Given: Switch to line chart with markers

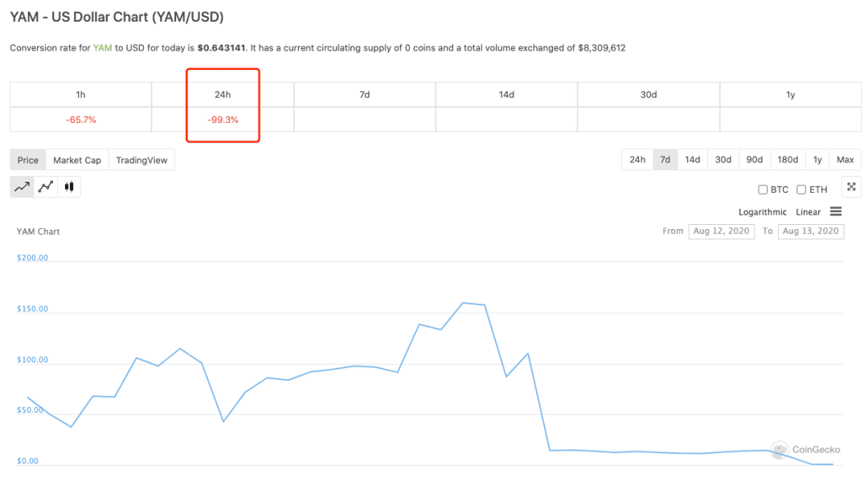Looking at the screenshot, I should (x=46, y=187).
